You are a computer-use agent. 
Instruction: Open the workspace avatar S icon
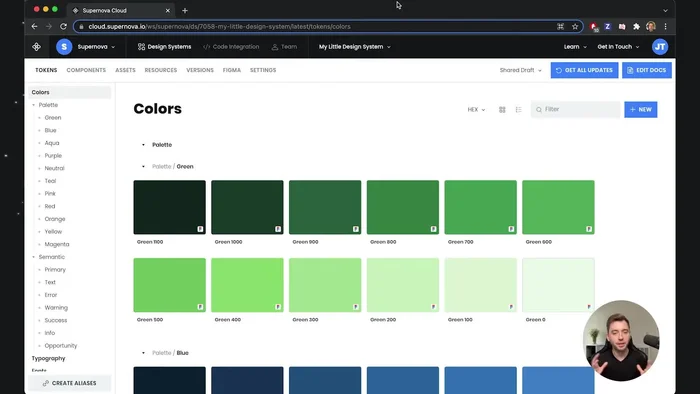[x=64, y=46]
